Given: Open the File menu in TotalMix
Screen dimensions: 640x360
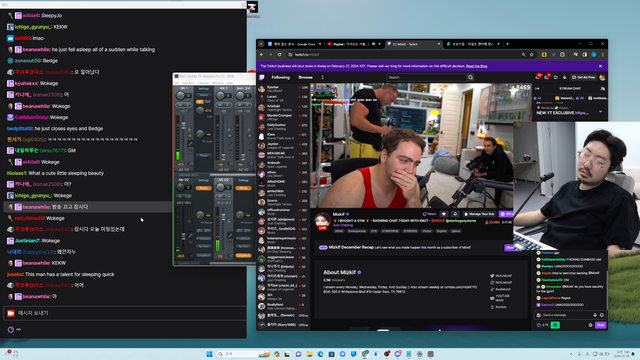Looking at the screenshot, I should click(177, 83).
